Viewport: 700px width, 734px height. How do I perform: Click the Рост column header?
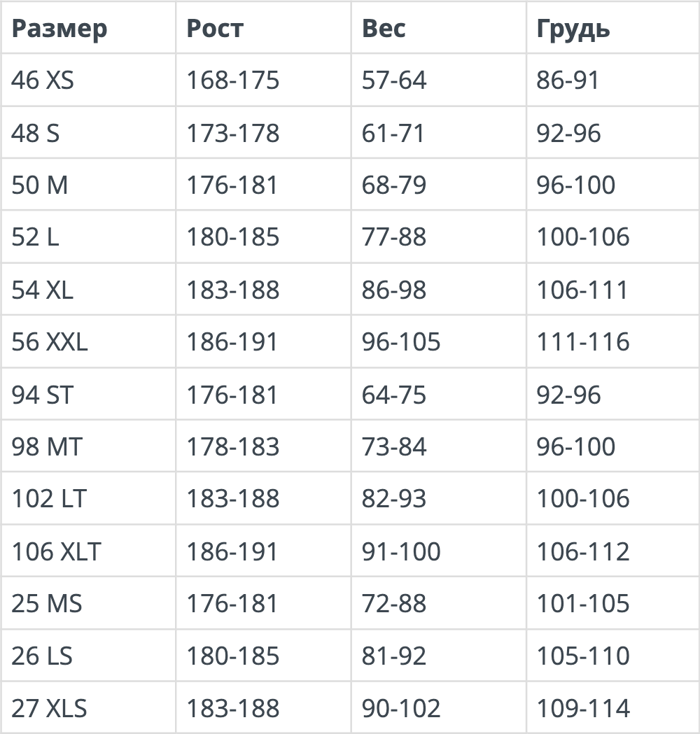[x=215, y=29]
